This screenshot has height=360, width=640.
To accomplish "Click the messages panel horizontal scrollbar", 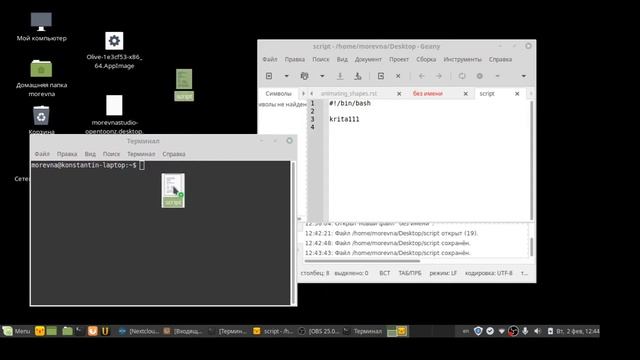I will [362, 261].
